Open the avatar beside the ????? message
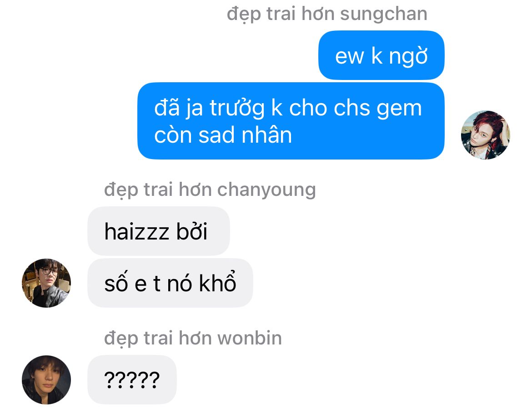 click(46, 379)
